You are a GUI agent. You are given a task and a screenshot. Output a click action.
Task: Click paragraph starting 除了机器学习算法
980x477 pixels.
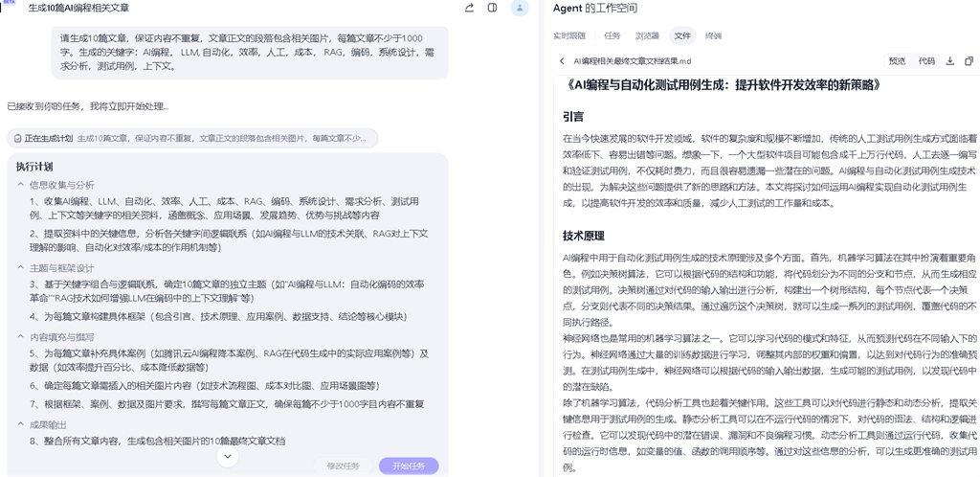click(769, 435)
